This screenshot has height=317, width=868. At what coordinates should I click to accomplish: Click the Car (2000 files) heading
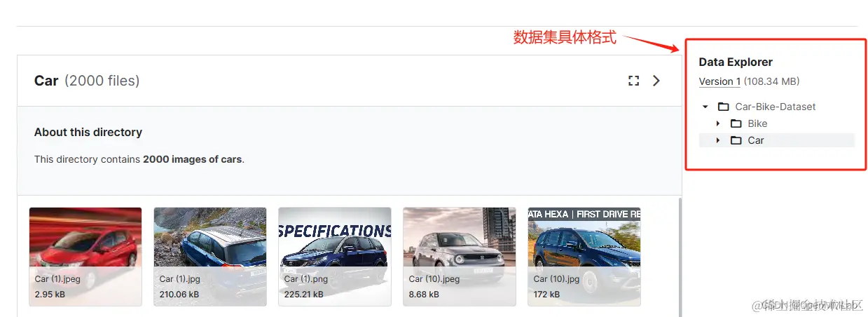(87, 81)
